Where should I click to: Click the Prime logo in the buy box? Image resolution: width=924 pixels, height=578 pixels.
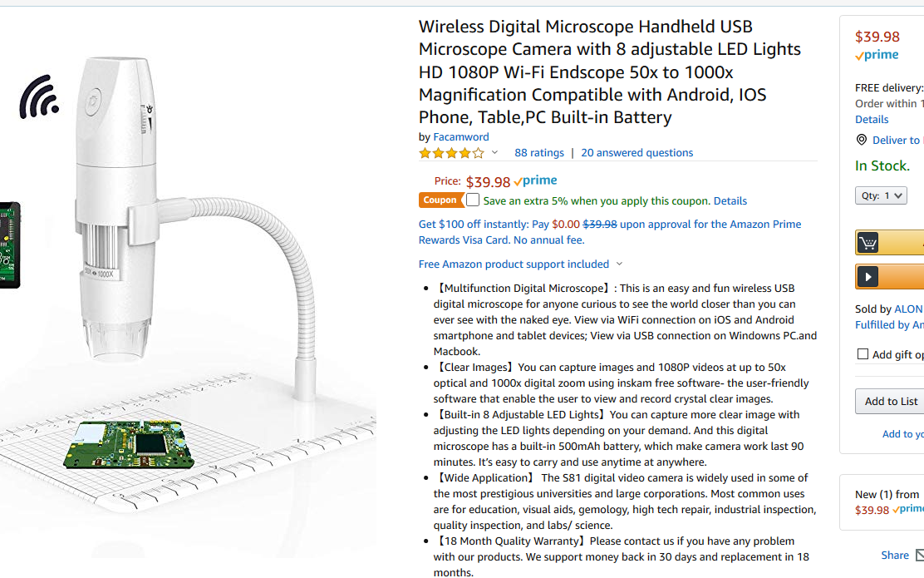pos(877,56)
